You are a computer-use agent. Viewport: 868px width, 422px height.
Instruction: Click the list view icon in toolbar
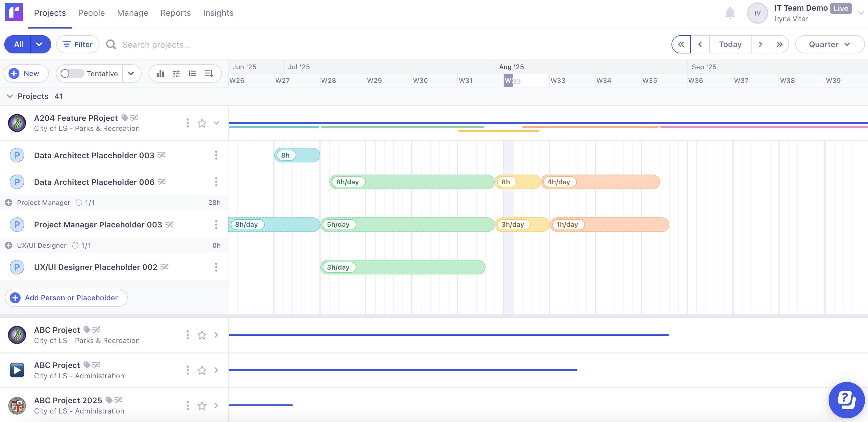(192, 73)
